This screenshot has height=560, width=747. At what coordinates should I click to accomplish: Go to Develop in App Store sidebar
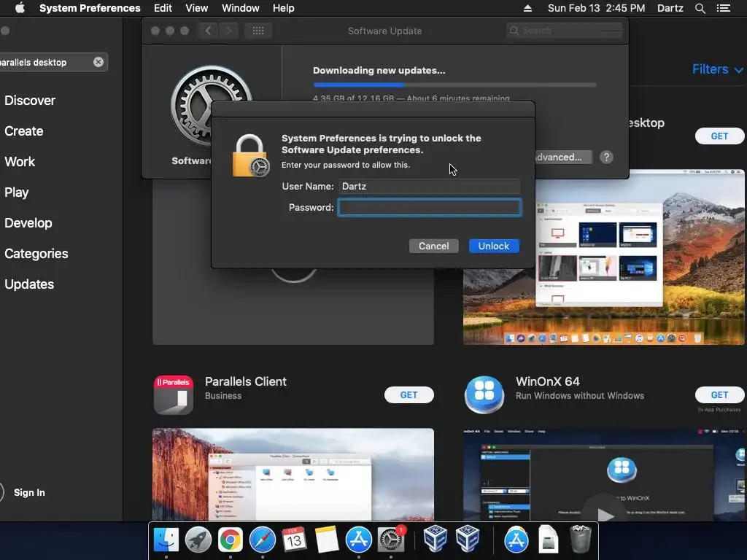[x=28, y=223]
